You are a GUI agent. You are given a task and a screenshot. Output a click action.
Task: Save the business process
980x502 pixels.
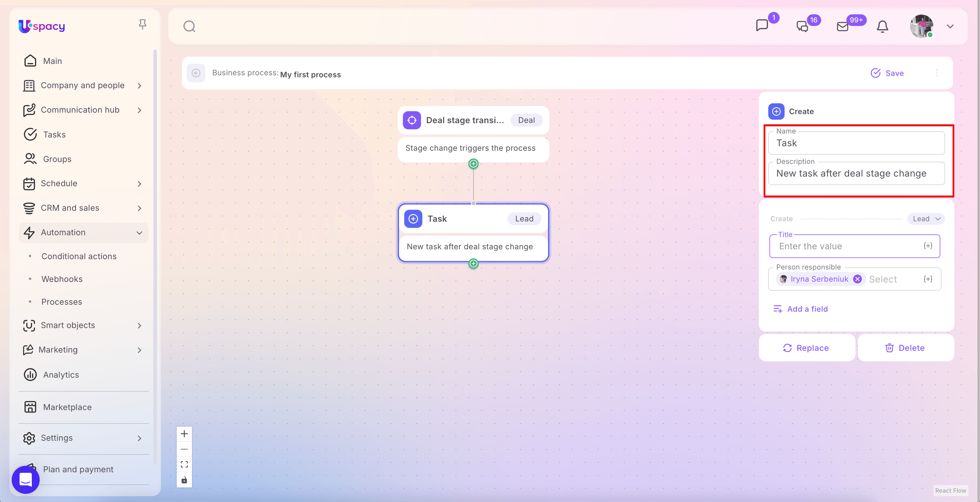tap(887, 73)
